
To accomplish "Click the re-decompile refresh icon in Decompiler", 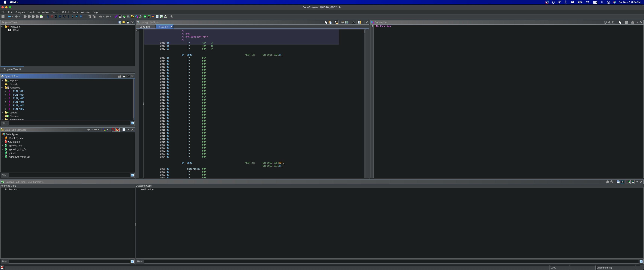I will pos(605,22).
